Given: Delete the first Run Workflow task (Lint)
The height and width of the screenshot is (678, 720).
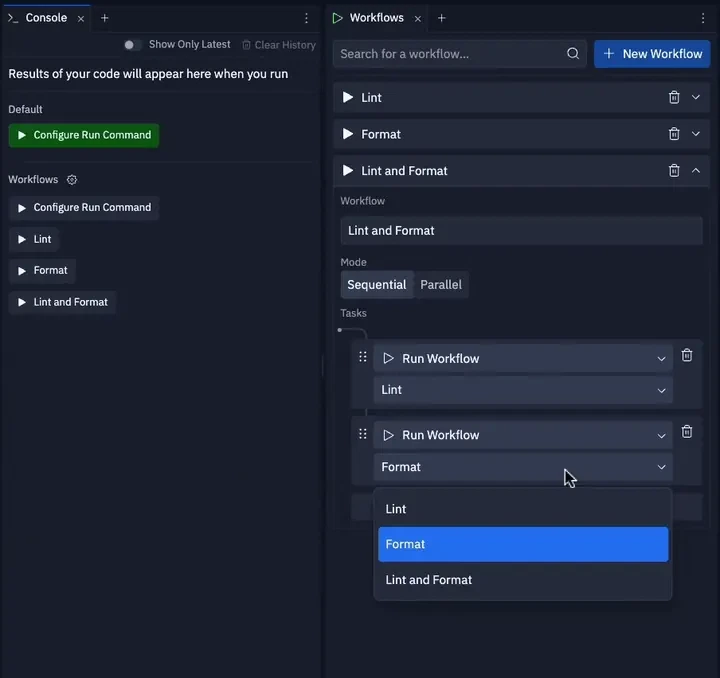Looking at the screenshot, I should point(686,355).
